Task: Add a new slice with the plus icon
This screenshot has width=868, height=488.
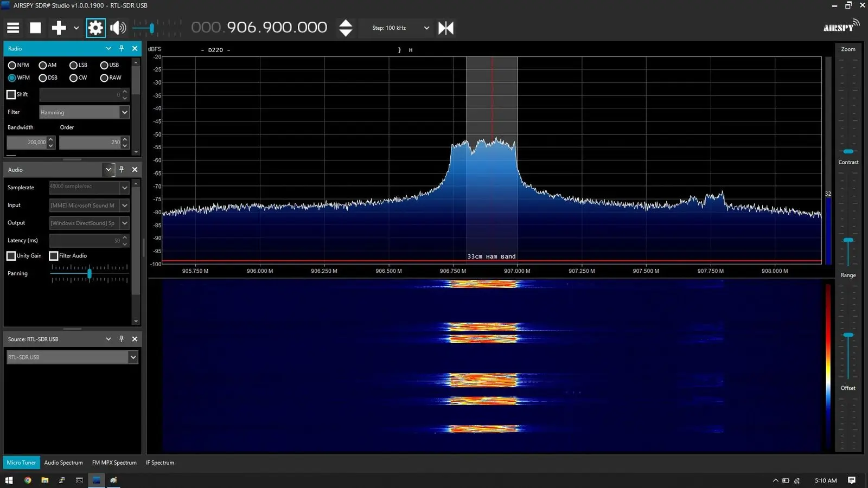Action: point(59,28)
